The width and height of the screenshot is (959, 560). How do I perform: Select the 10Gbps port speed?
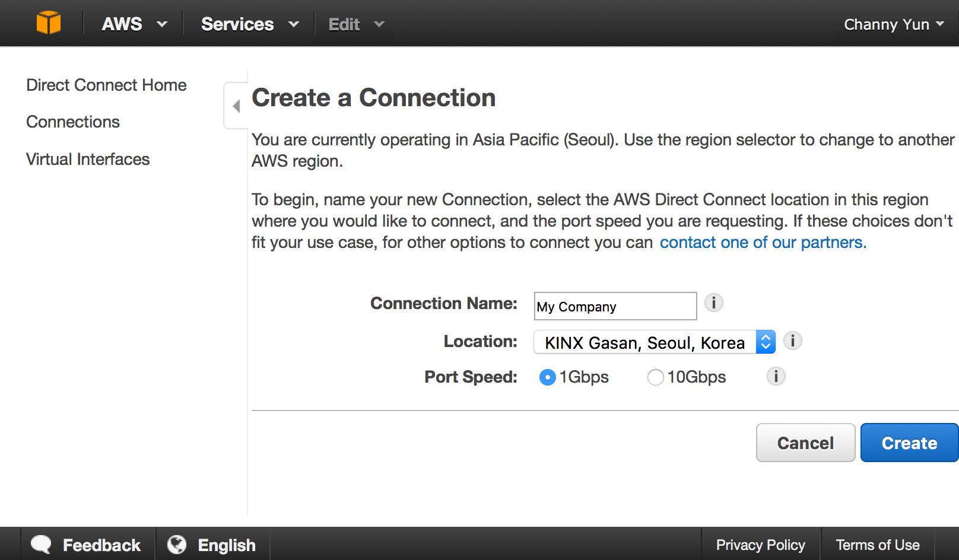click(x=655, y=377)
